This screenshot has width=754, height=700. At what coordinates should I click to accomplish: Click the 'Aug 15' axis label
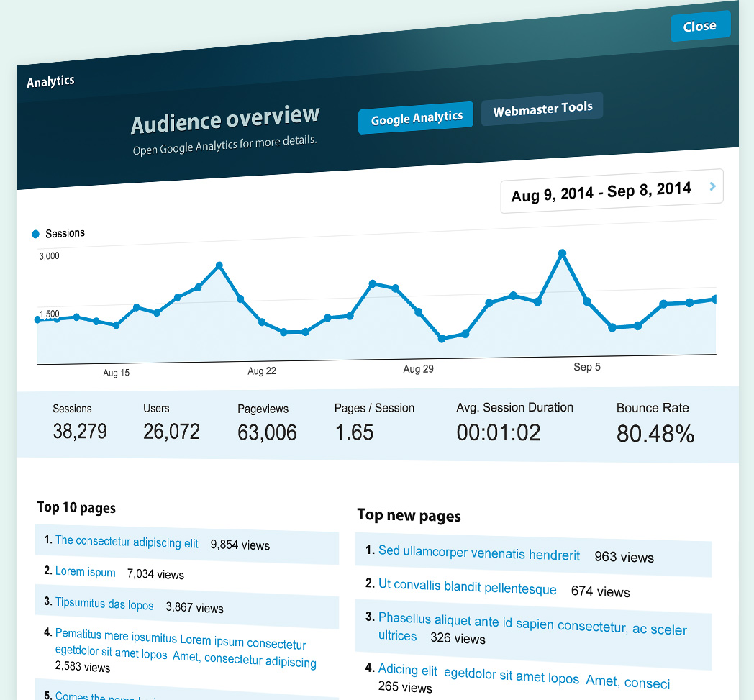[116, 373]
